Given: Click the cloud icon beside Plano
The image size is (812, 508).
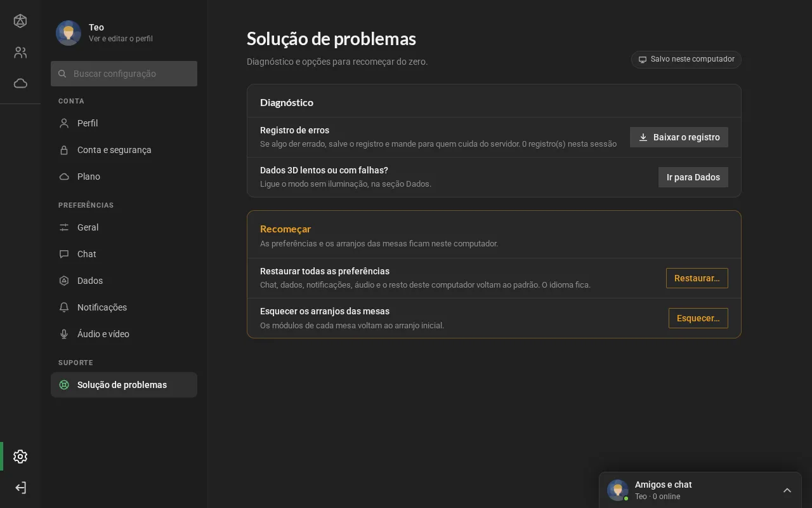Looking at the screenshot, I should click(x=64, y=177).
